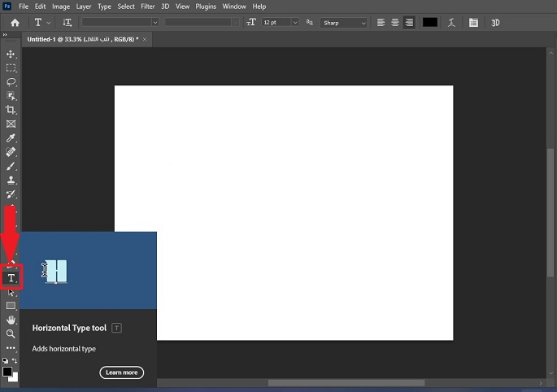The width and height of the screenshot is (557, 392).
Task: Swap foreground and background colors
Action: pyautogui.click(x=15, y=360)
